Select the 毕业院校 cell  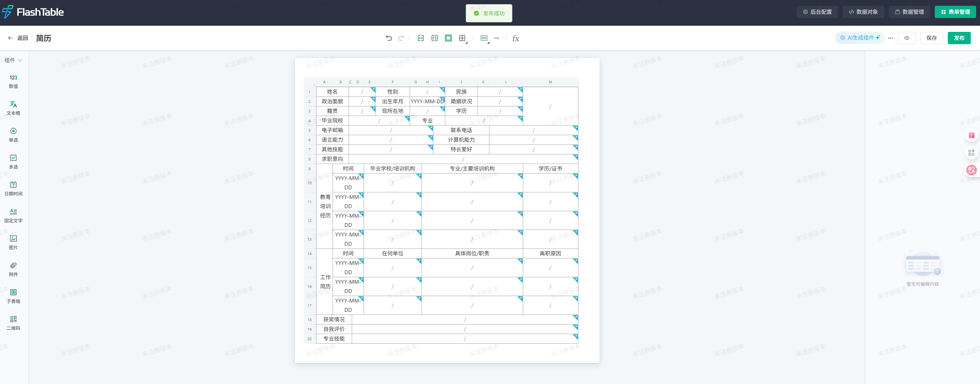333,121
